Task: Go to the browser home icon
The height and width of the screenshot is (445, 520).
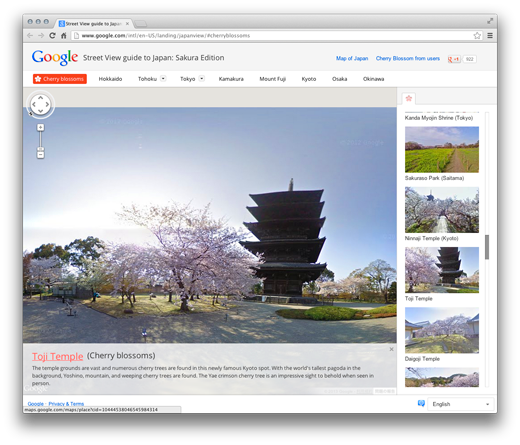Action: pyautogui.click(x=64, y=36)
